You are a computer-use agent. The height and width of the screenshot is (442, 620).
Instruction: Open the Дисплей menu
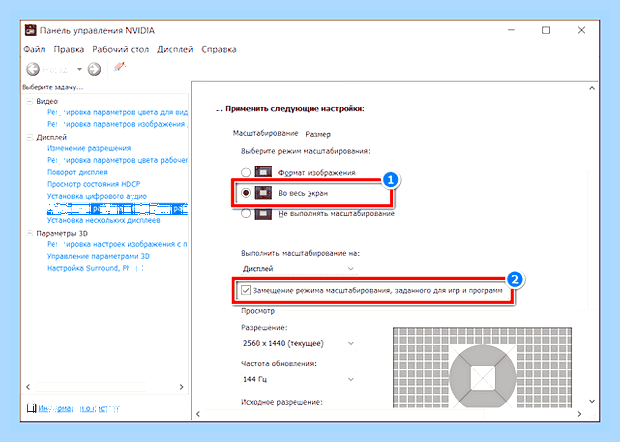175,49
